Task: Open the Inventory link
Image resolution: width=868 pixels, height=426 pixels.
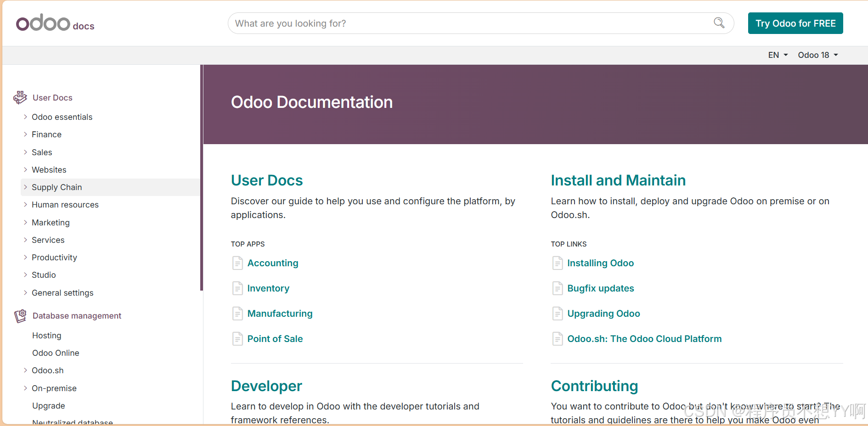Action: [x=268, y=288]
